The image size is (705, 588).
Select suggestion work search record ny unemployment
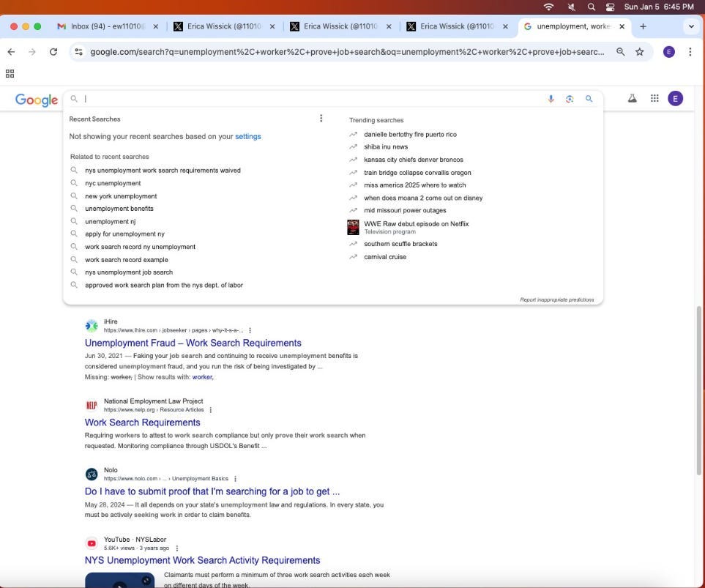click(x=141, y=247)
